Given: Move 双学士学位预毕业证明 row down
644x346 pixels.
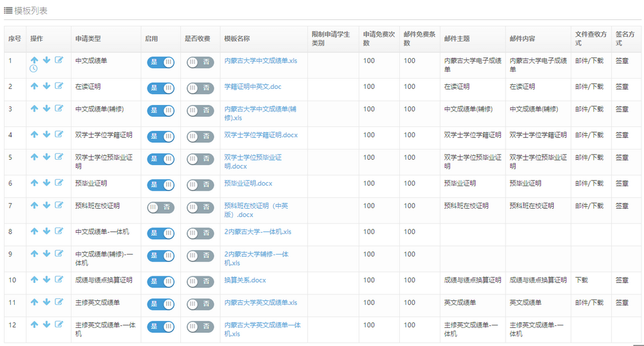Looking at the screenshot, I should pos(46,157).
